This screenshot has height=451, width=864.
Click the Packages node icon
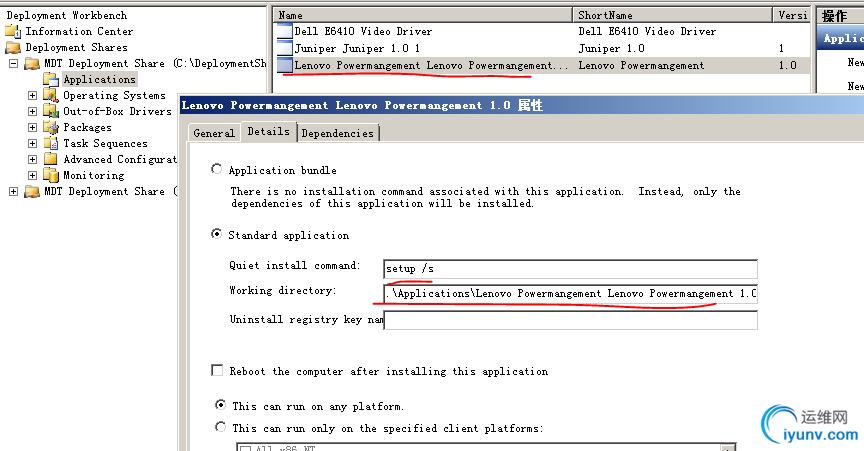pyautogui.click(x=51, y=127)
